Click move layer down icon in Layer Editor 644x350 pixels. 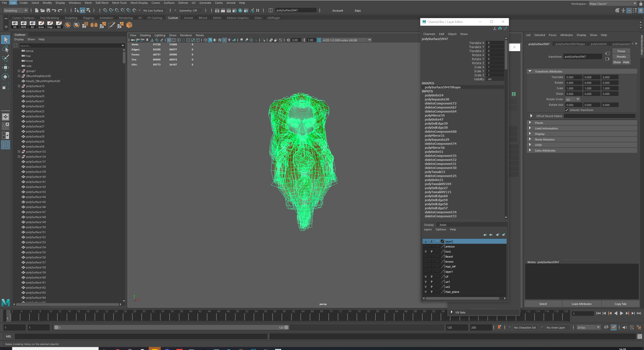[x=491, y=235]
